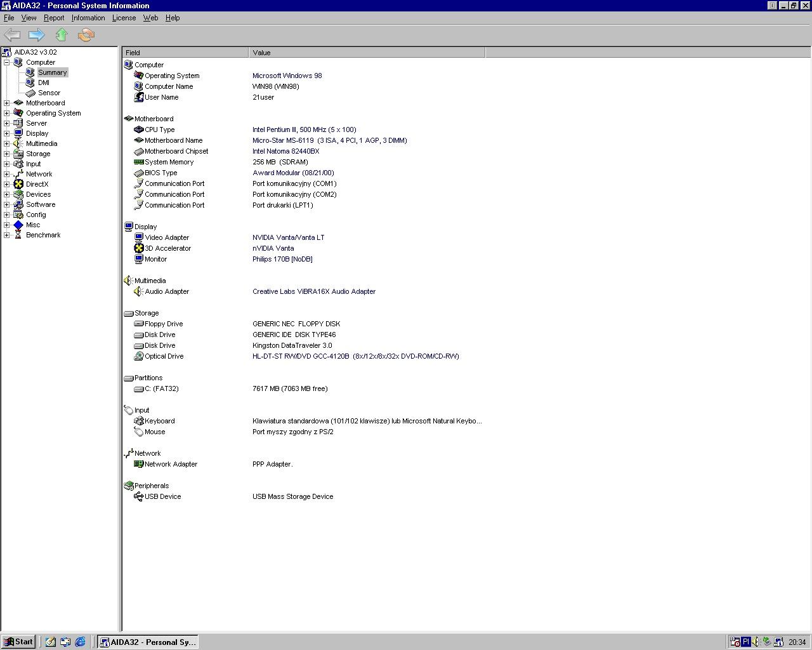Click the Field column header
The width and height of the screenshot is (812, 650).
tap(185, 53)
